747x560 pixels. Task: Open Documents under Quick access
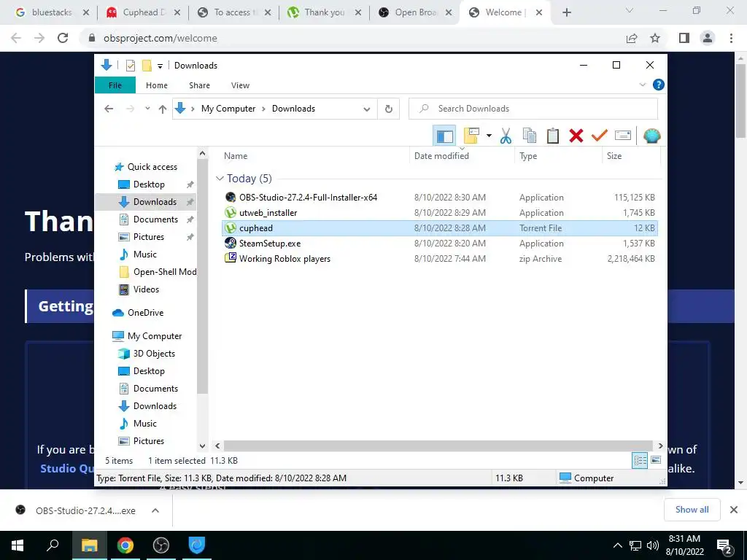155,219
